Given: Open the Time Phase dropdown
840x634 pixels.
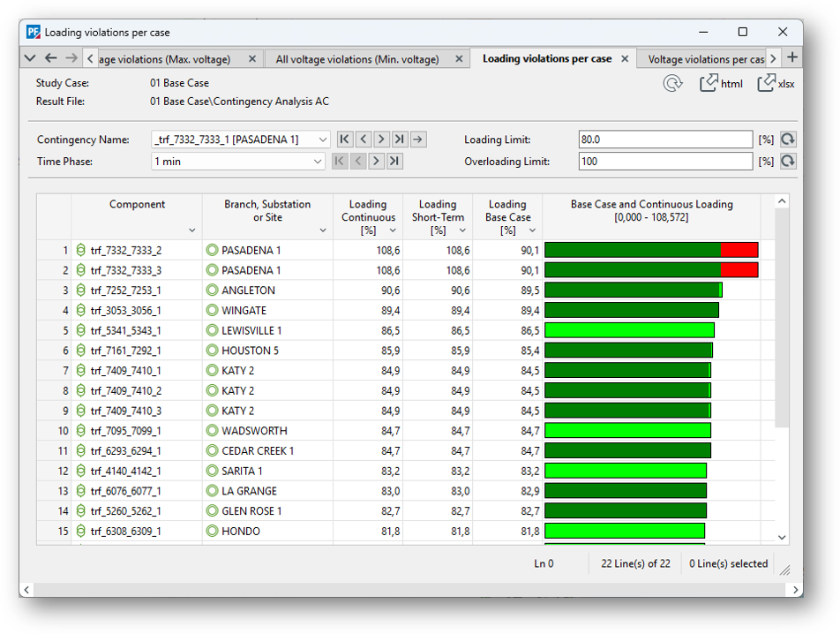Looking at the screenshot, I should [x=318, y=162].
